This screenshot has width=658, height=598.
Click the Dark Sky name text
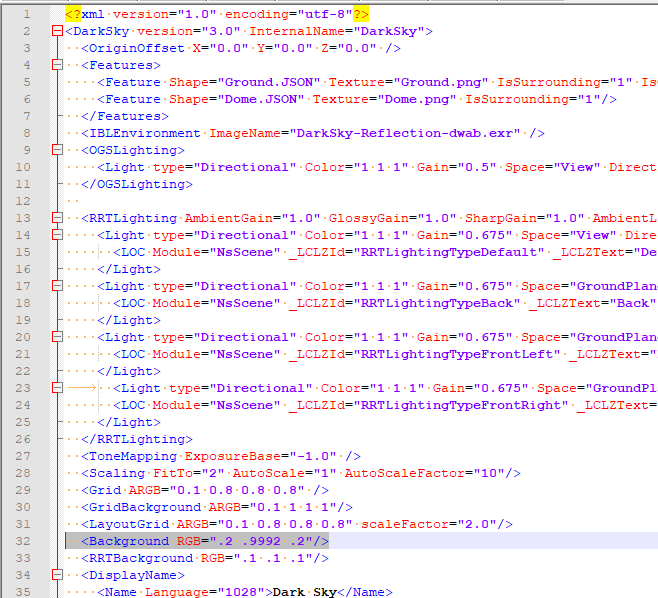(x=311, y=592)
